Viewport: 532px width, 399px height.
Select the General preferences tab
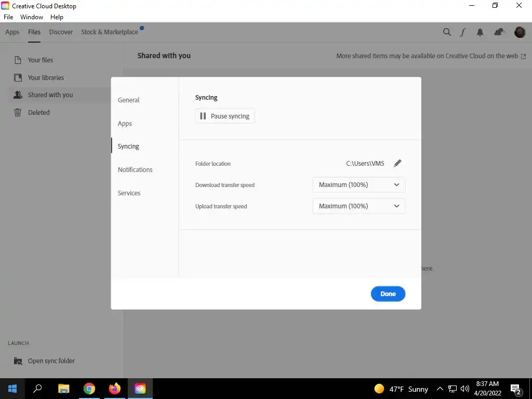click(x=129, y=100)
